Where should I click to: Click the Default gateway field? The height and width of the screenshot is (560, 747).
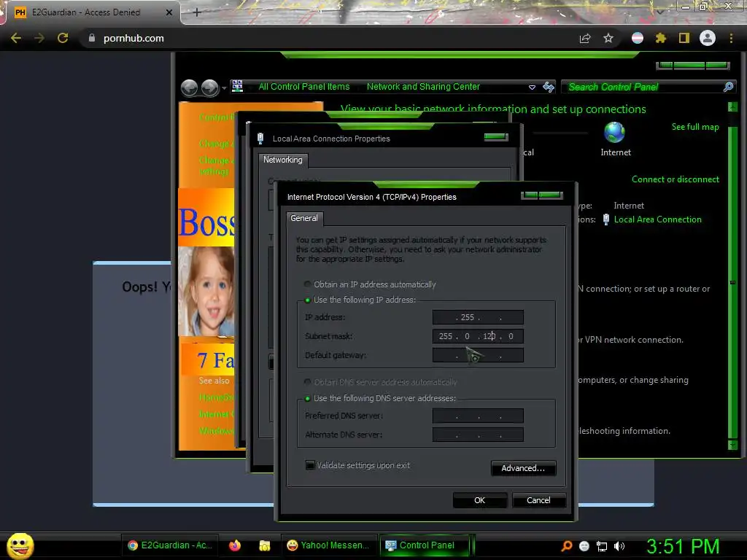click(x=478, y=355)
